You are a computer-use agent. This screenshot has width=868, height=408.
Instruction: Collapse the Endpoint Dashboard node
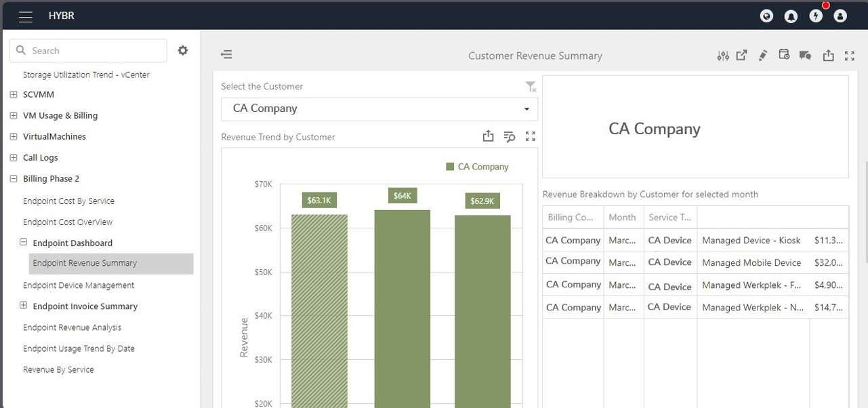click(23, 242)
